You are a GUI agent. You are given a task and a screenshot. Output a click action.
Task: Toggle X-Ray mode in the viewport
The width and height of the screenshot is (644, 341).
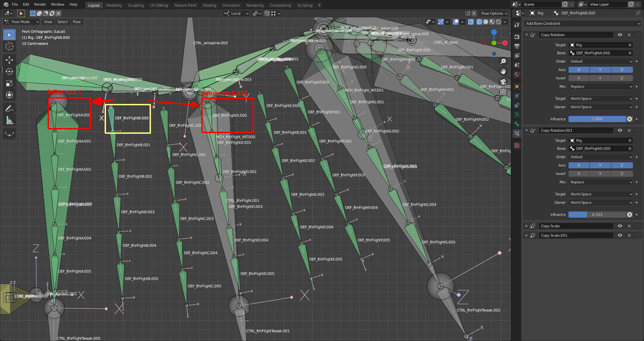(x=471, y=22)
